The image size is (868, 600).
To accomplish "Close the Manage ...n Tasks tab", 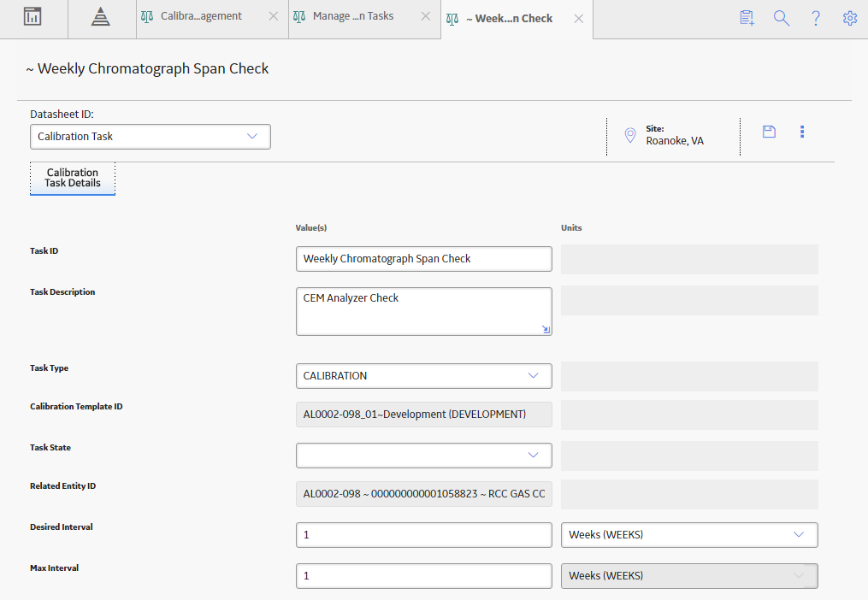I will [x=426, y=16].
